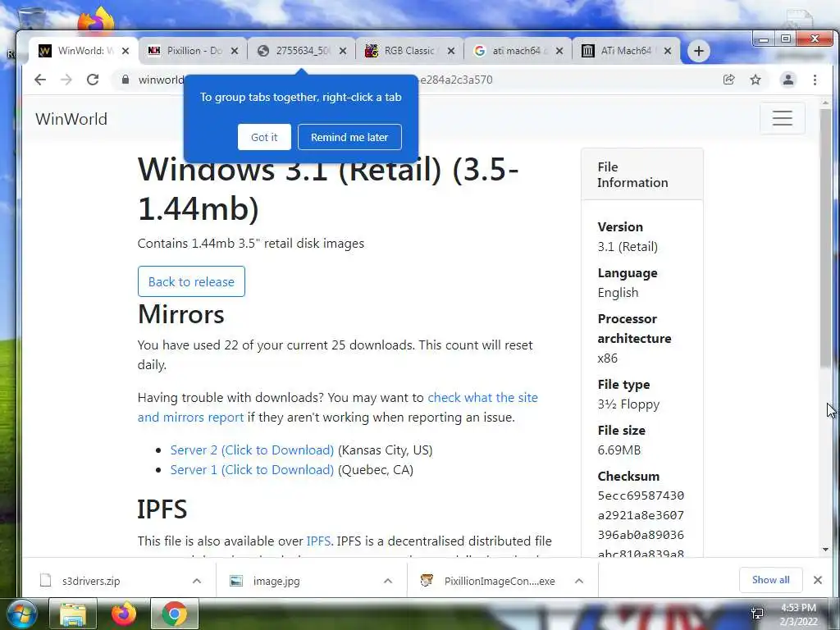Follow the IPFS link
Screen dimensions: 840x630
pos(318,541)
